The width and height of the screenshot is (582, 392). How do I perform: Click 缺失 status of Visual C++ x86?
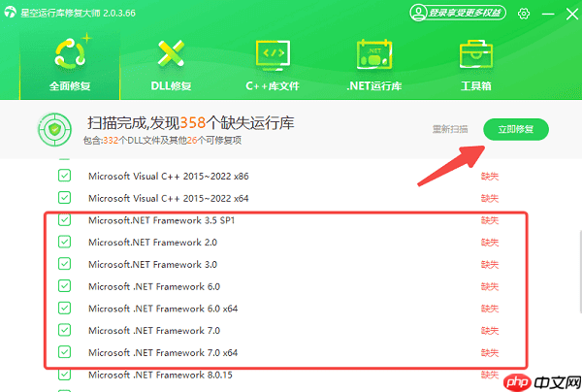[490, 176]
